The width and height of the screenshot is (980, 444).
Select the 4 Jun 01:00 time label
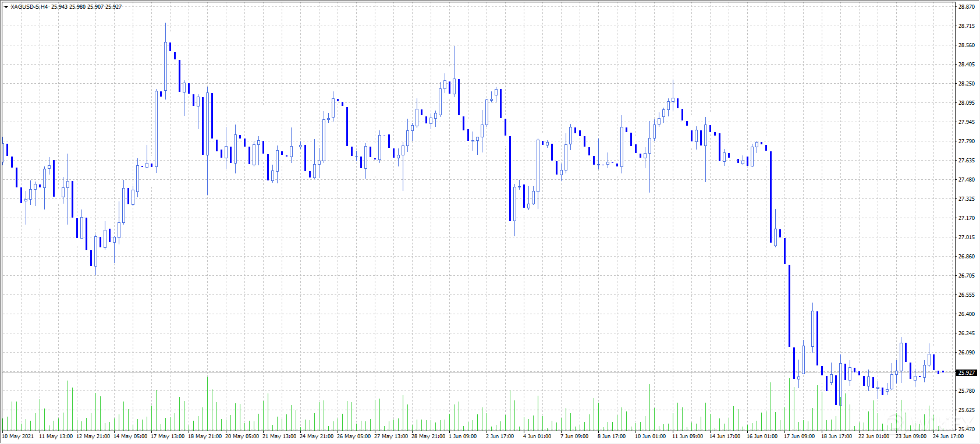tap(537, 436)
